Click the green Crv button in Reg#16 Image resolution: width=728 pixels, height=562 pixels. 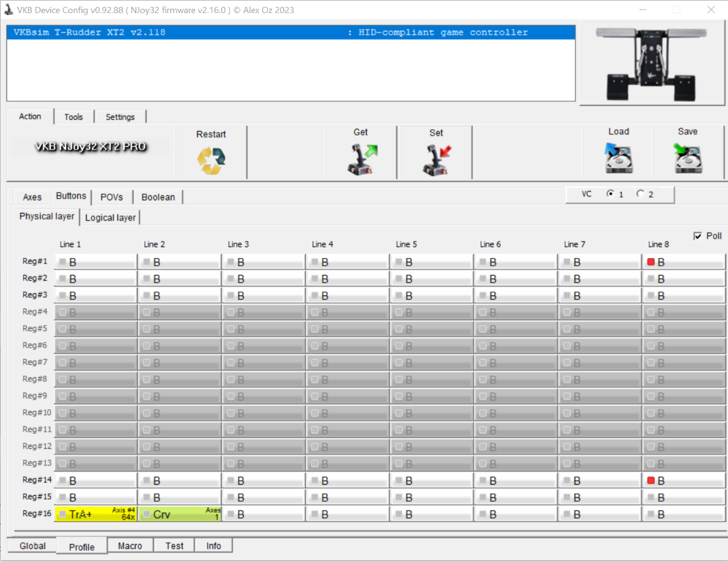click(180, 514)
